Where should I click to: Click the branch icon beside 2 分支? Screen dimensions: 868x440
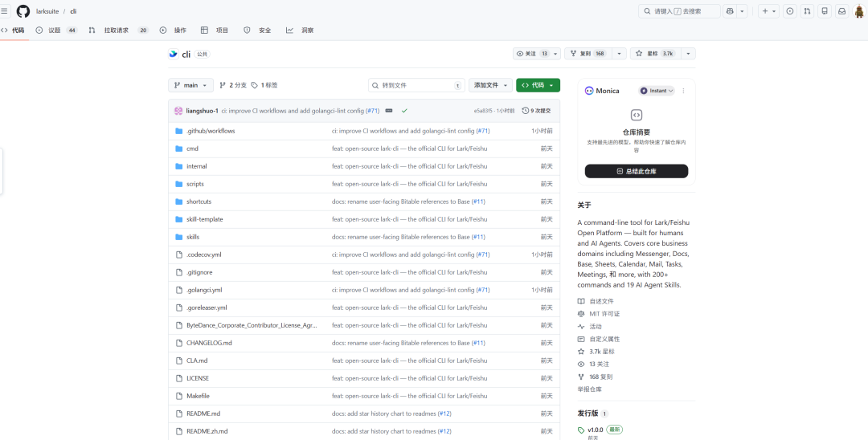coord(223,85)
